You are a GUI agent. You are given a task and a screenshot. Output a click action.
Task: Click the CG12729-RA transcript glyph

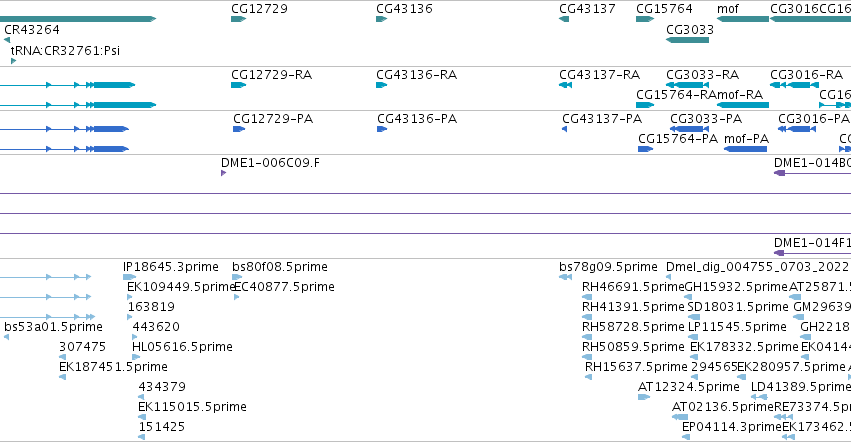(x=238, y=85)
